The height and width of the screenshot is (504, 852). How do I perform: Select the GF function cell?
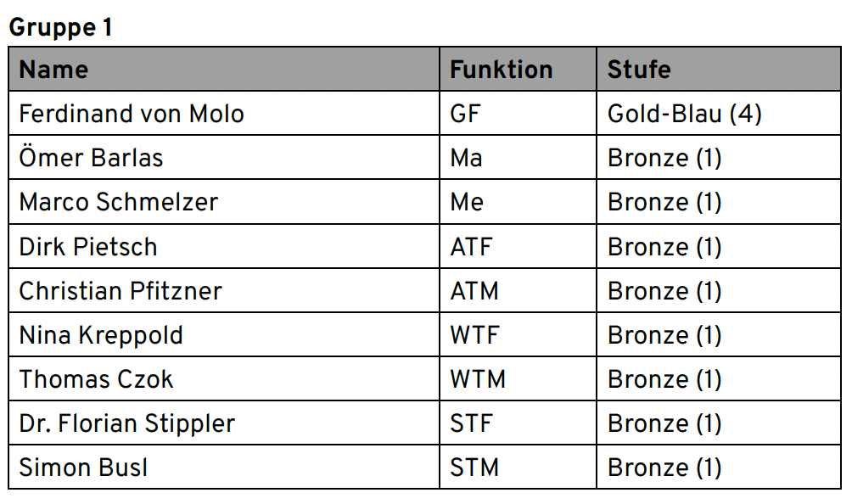[x=465, y=114]
